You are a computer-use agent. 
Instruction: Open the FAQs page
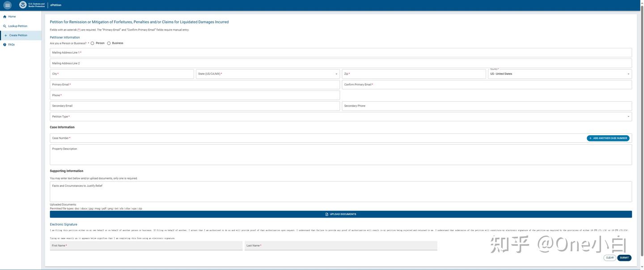point(21,45)
